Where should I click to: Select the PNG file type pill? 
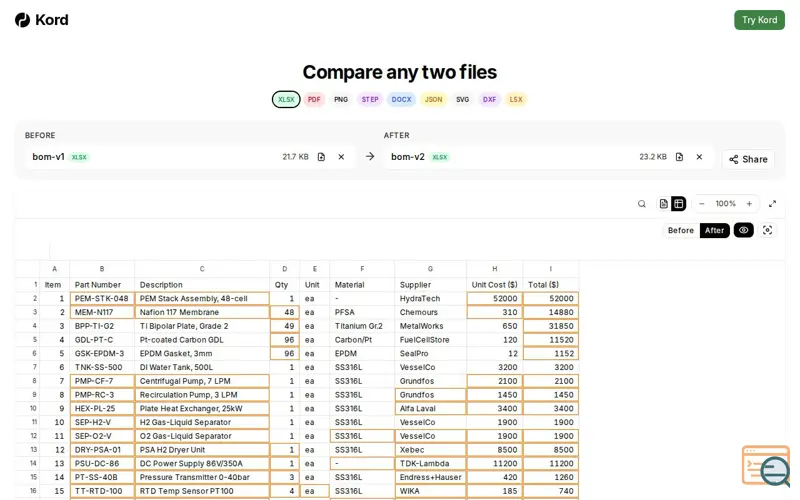click(341, 99)
